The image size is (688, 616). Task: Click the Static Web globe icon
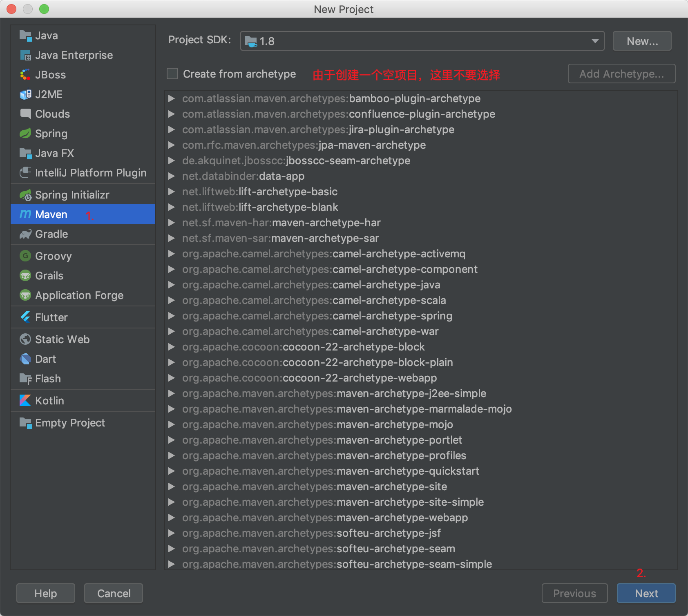click(x=25, y=339)
